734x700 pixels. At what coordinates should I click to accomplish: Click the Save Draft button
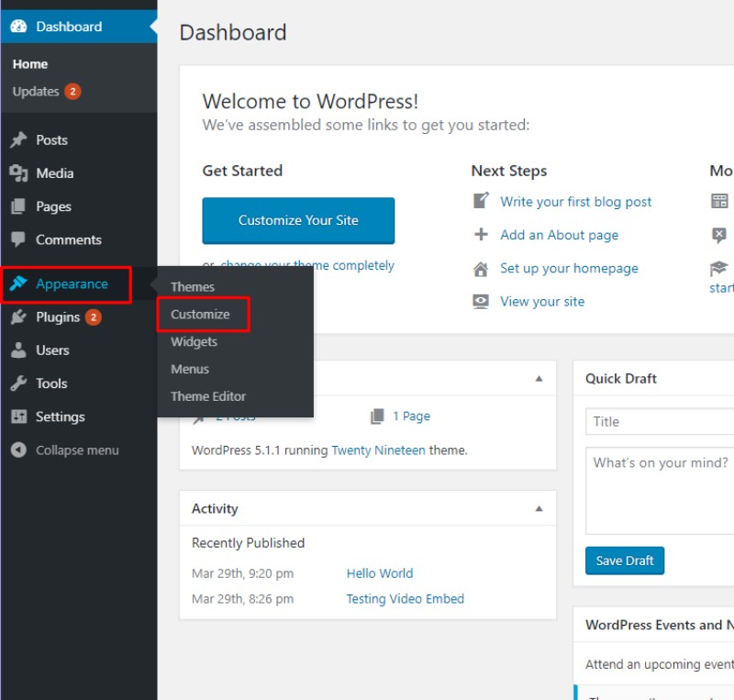pos(625,561)
